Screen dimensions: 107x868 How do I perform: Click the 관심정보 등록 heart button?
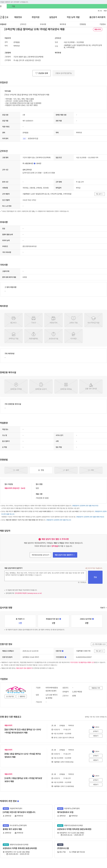42,73
